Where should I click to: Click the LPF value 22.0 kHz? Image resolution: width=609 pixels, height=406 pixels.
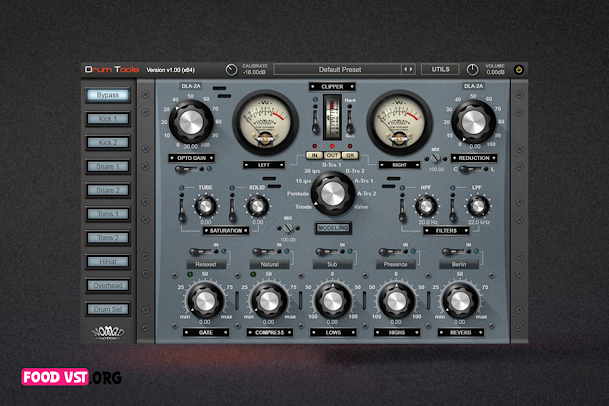(478, 222)
